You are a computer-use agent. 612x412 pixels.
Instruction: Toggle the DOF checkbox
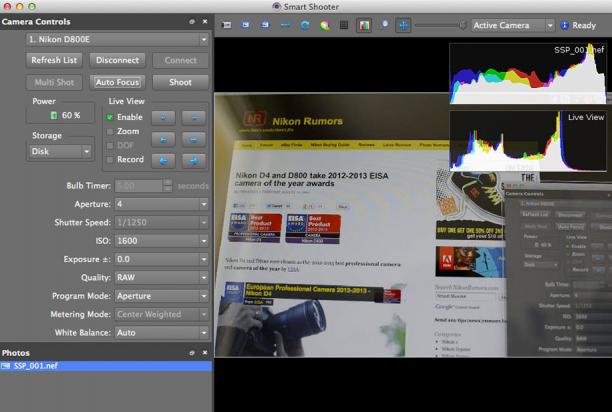point(110,146)
